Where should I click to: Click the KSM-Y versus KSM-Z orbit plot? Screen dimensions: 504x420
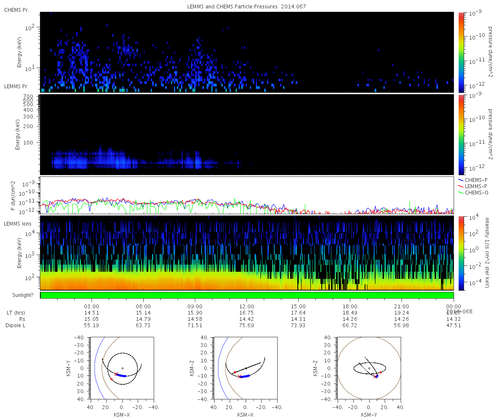coord(369,367)
